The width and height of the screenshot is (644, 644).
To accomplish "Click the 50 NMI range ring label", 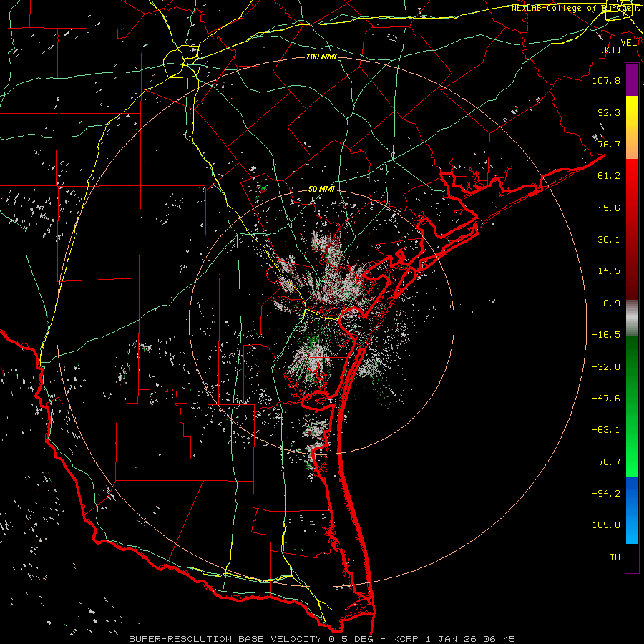I will [321, 189].
